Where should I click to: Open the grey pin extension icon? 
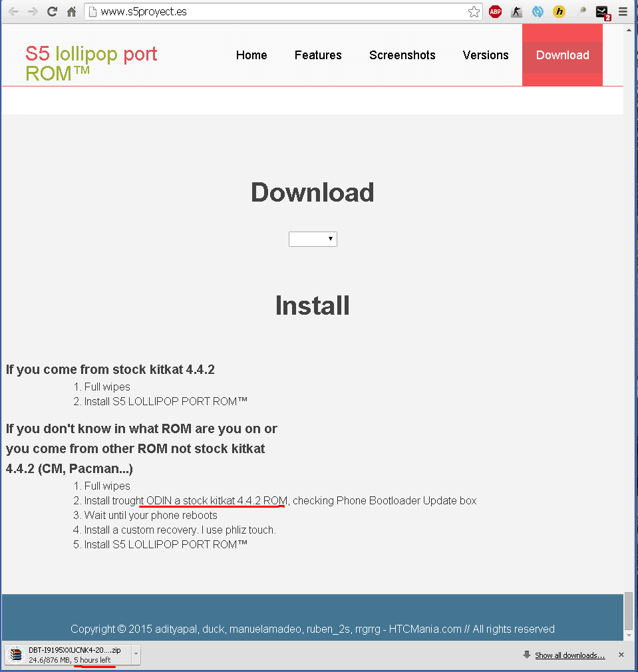coord(581,11)
